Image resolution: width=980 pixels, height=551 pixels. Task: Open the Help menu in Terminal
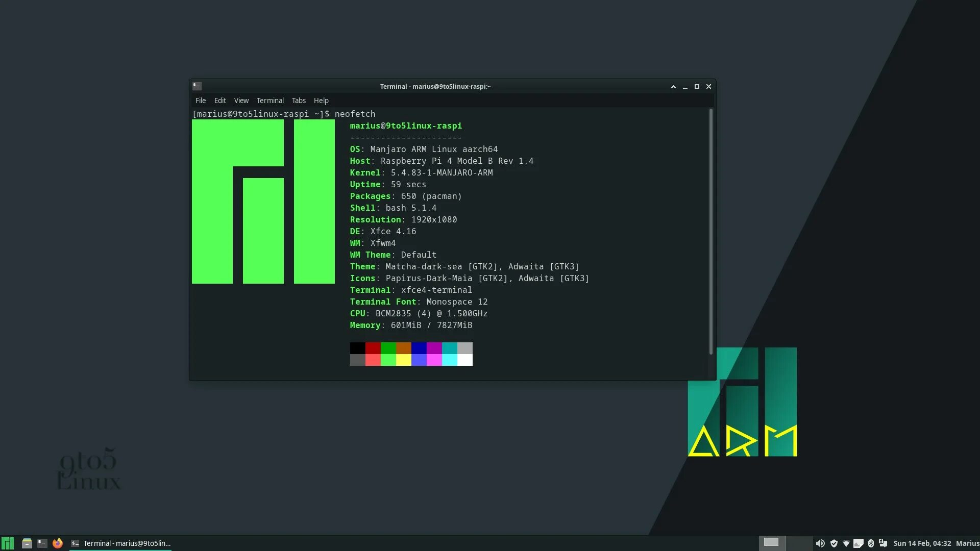point(321,101)
